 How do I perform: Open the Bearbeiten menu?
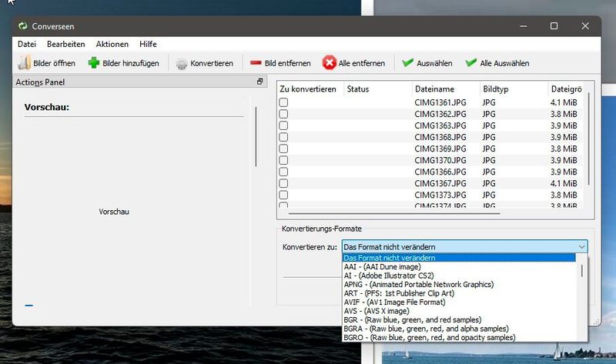pos(66,44)
